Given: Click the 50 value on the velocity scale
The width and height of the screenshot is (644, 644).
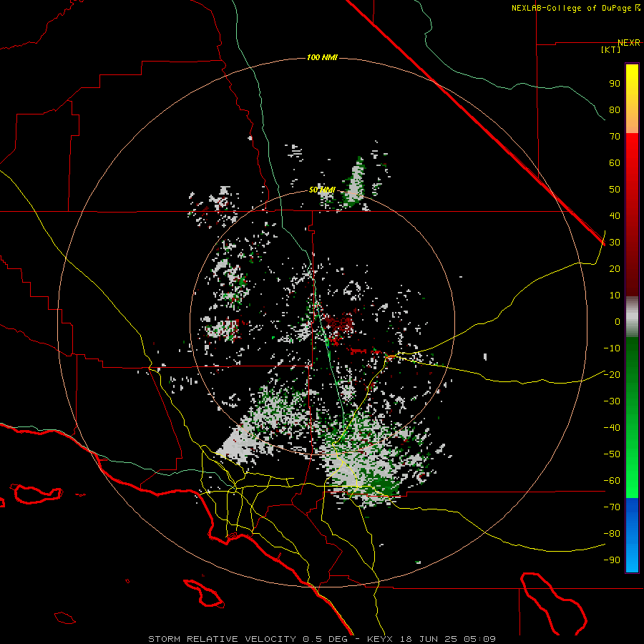Looking at the screenshot, I should 615,190.
